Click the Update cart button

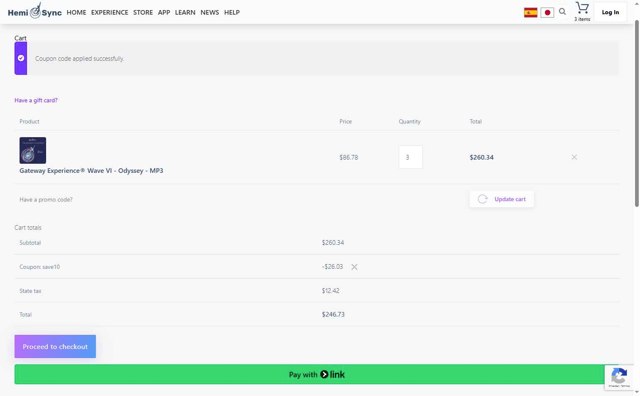(x=502, y=199)
